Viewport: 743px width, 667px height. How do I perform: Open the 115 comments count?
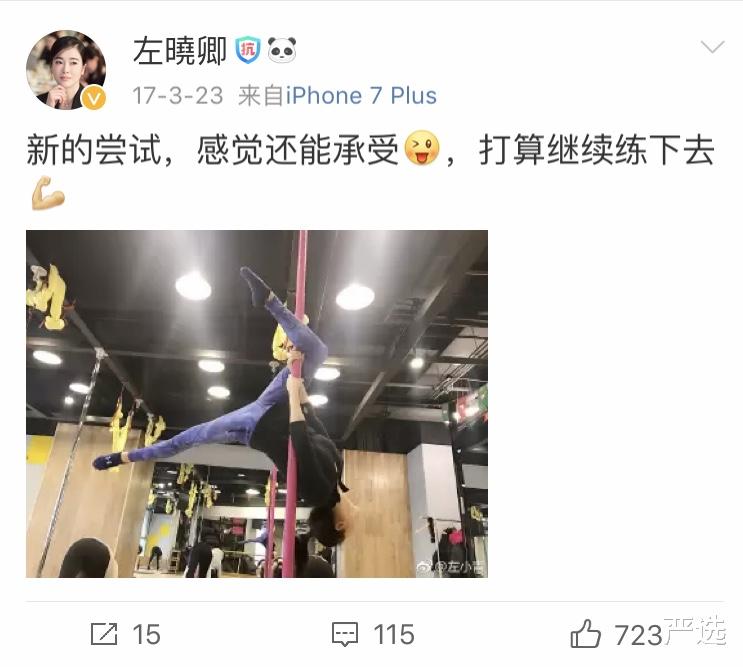[394, 635]
